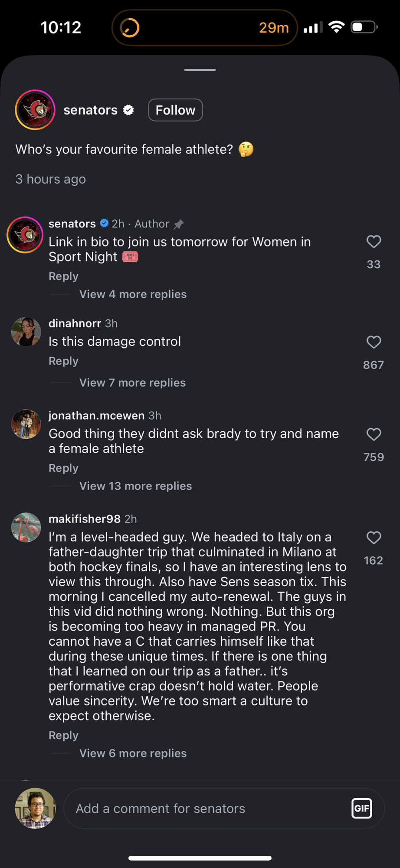
Task: Show 'View 6 more replies' under makifisher98
Action: pyautogui.click(x=133, y=753)
